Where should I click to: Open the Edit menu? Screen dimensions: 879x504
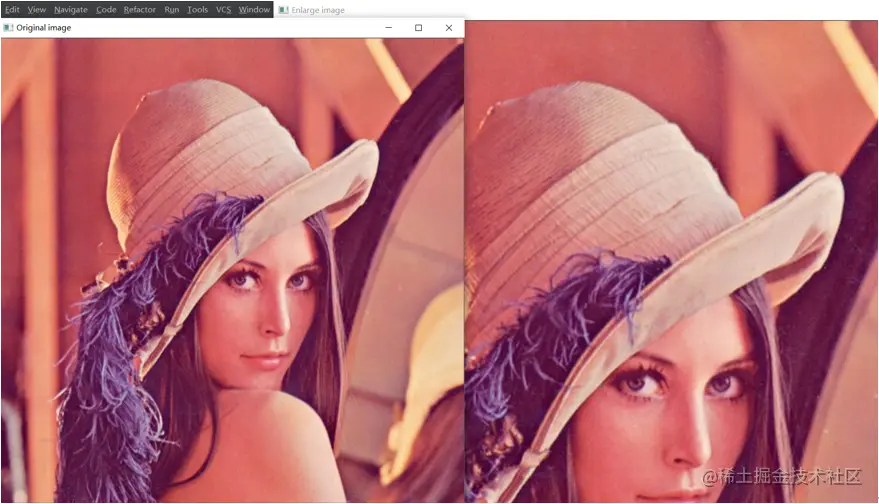coord(12,10)
